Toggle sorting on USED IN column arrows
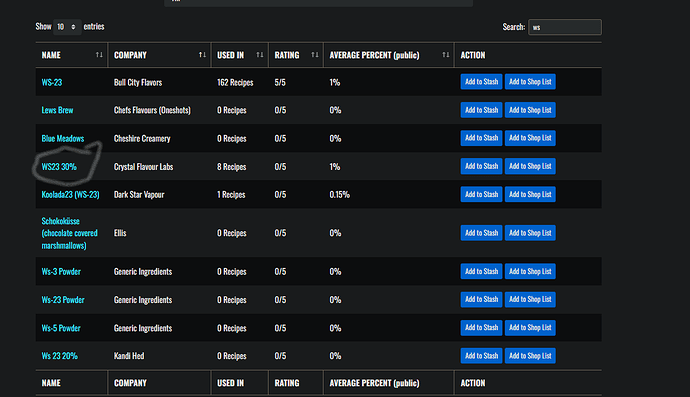The height and width of the screenshot is (397, 690). (x=260, y=55)
